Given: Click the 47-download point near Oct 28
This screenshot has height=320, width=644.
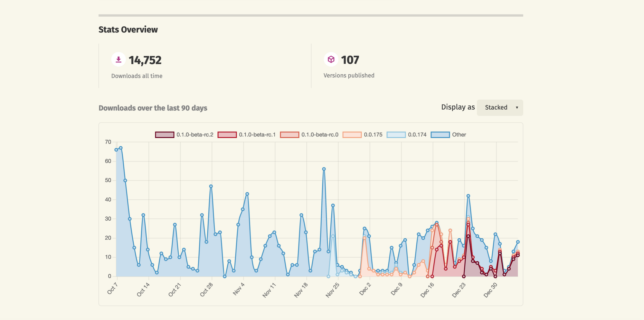Looking at the screenshot, I should [211, 186].
